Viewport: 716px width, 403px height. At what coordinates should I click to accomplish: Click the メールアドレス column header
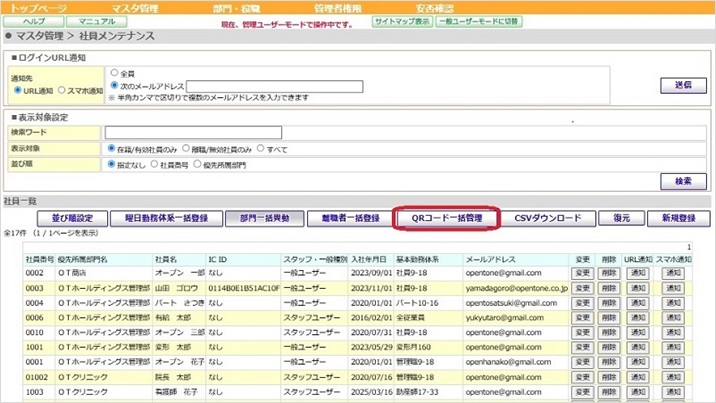tap(490, 259)
